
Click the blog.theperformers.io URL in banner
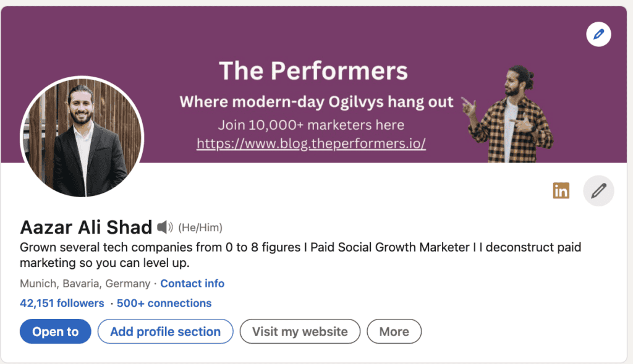pyautogui.click(x=311, y=144)
